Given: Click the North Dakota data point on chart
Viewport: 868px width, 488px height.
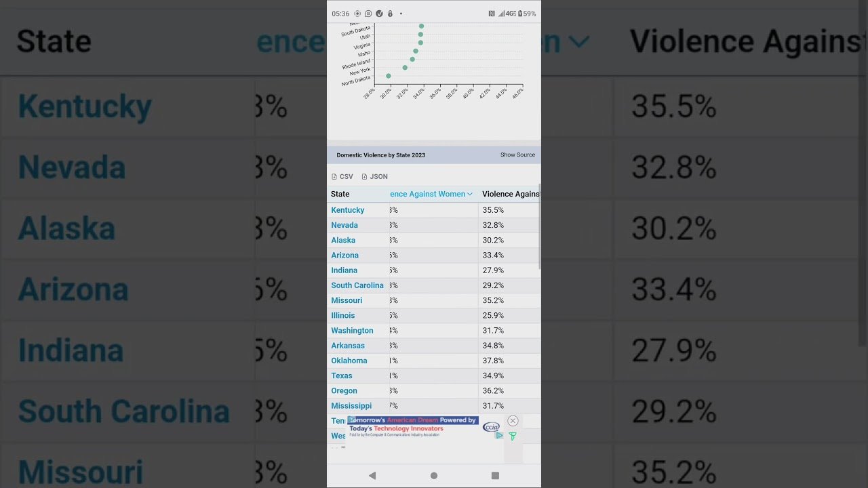Looking at the screenshot, I should click(x=389, y=76).
